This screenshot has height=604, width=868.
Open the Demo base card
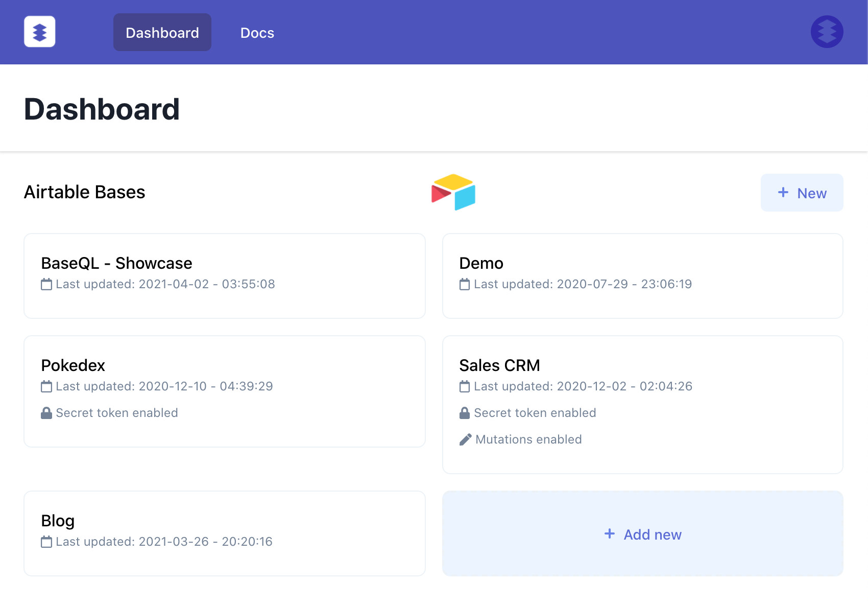(642, 276)
